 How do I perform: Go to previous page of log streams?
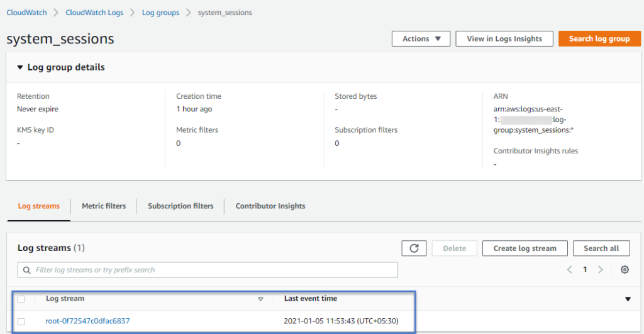coord(570,269)
